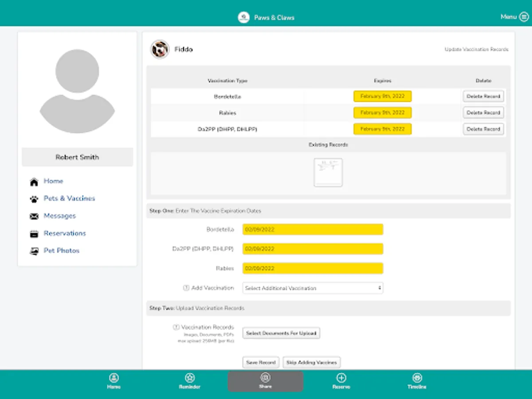
Task: Delete the Bordetella record
Action: coord(483,96)
